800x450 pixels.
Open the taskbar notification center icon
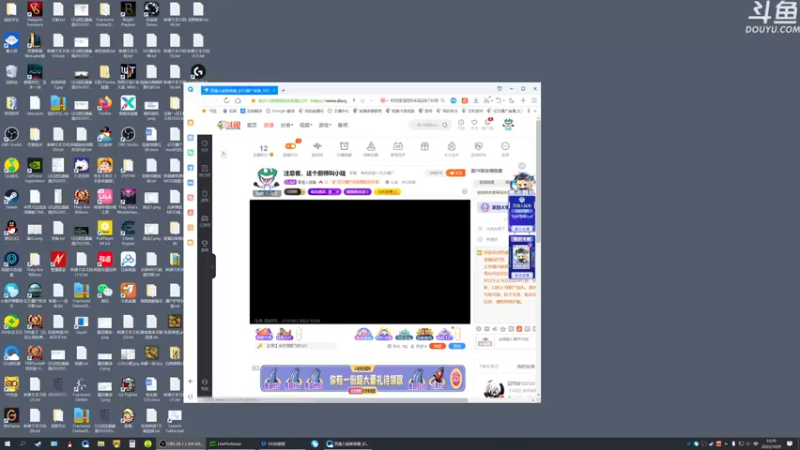coord(790,444)
